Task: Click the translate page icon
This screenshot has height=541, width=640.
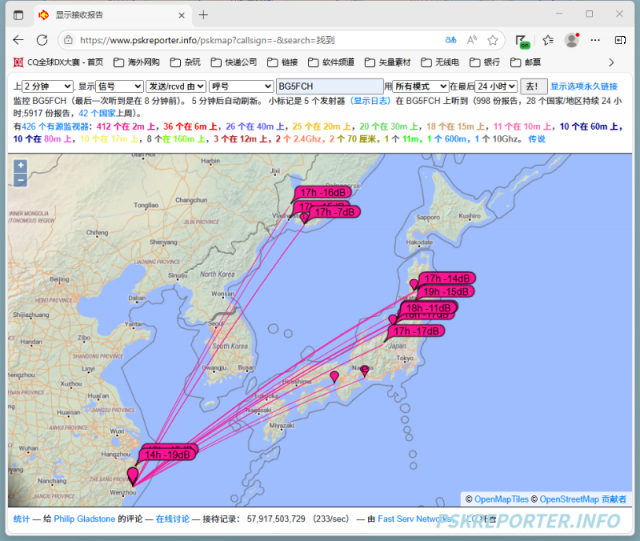Action: pyautogui.click(x=451, y=40)
